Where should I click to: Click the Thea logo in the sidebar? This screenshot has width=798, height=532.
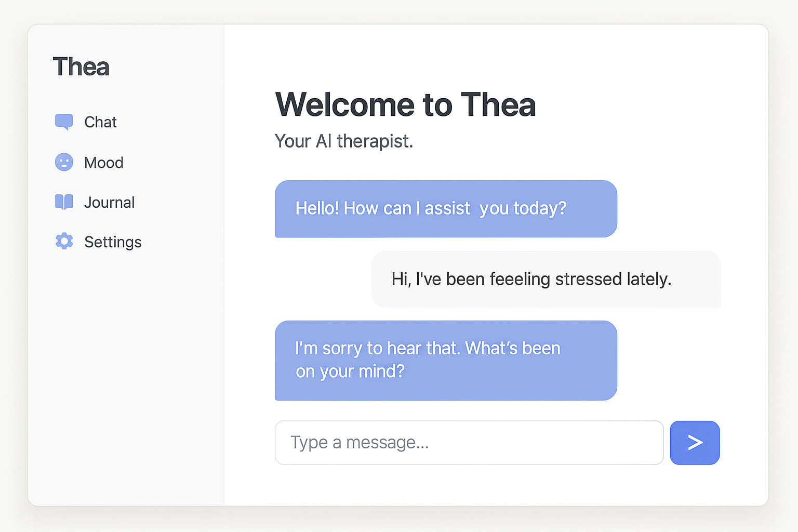[81, 66]
